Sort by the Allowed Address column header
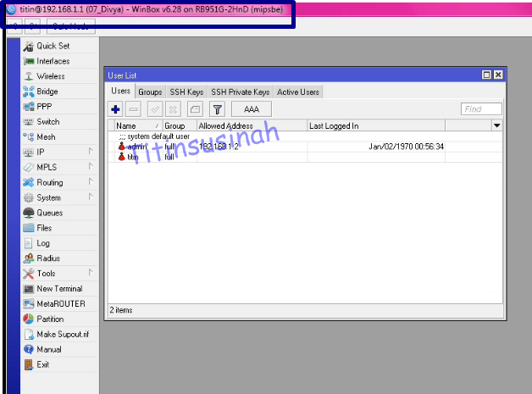532x394 pixels. click(252, 125)
